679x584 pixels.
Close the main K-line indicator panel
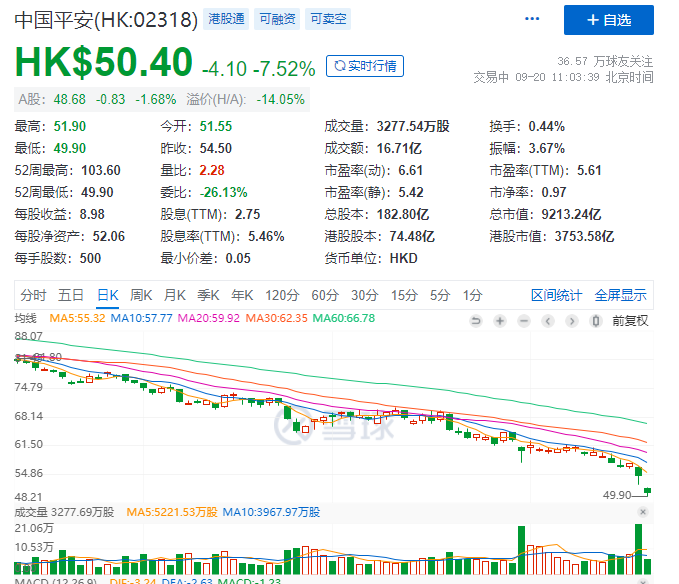[x=642, y=512]
